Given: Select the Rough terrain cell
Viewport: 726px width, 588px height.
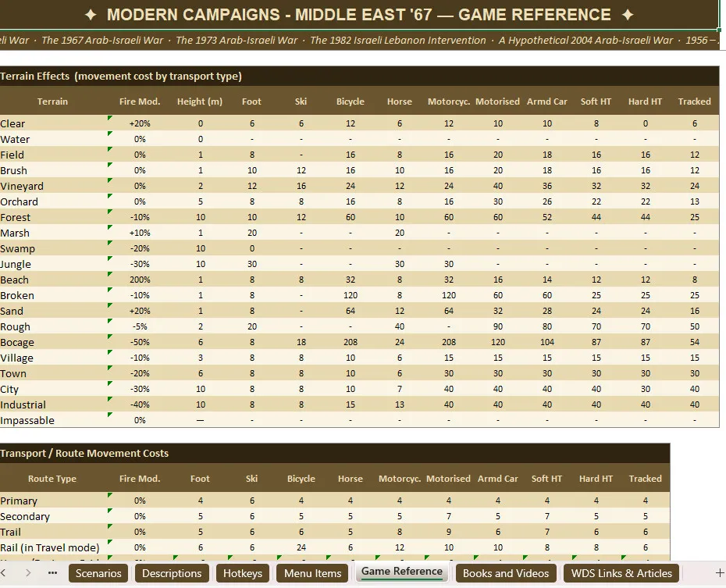Looking at the screenshot, I should click(54, 327).
